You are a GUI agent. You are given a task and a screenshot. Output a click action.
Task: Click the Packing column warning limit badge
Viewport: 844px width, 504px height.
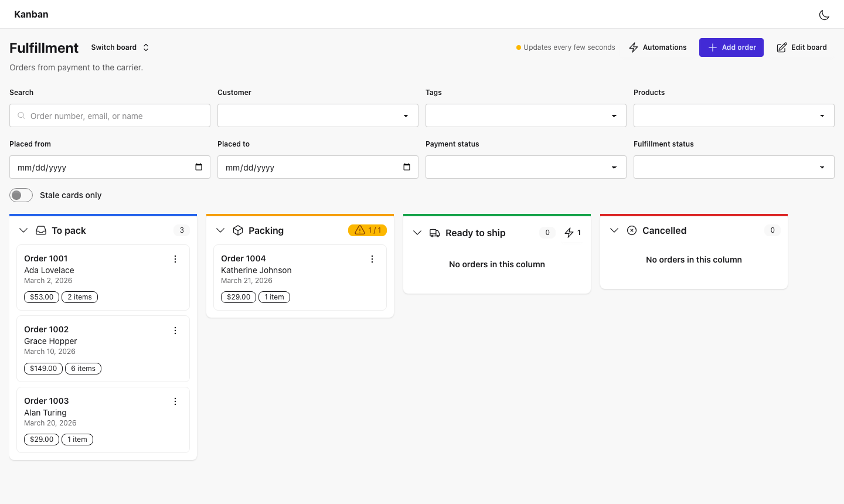[367, 230]
